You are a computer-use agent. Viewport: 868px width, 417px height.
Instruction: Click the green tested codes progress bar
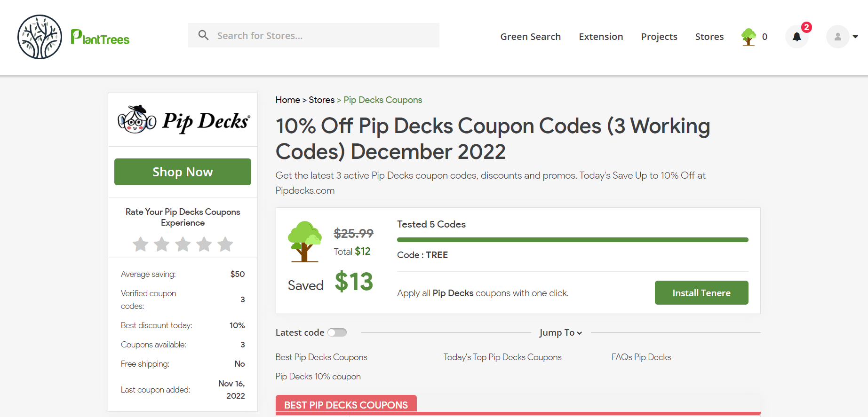pos(572,240)
